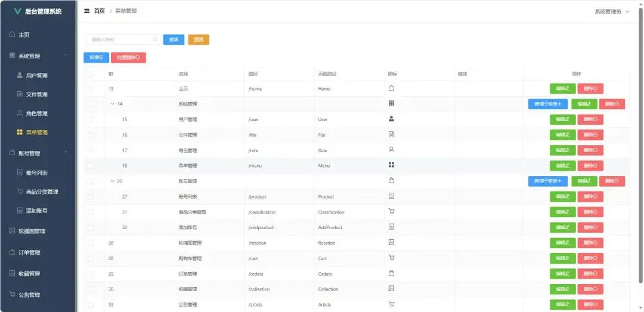This screenshot has width=644, height=312.
Task: Click red 删除 button in row 25 账号管理
Action: pyautogui.click(x=612, y=181)
